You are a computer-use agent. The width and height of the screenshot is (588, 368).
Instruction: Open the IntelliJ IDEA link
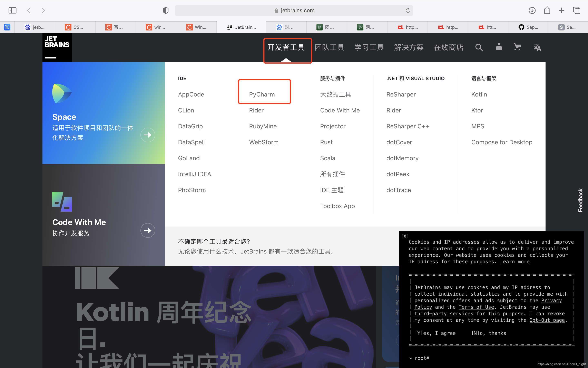194,174
